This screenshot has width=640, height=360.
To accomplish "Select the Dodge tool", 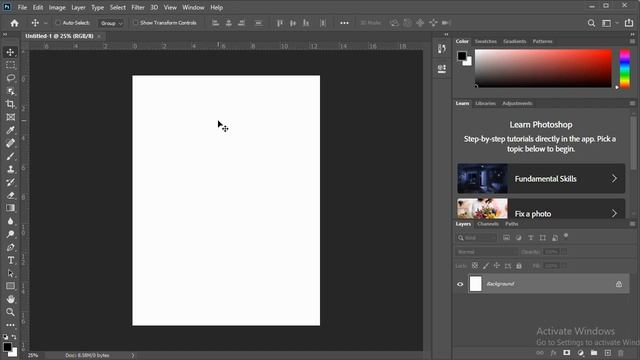I will pos(11,234).
